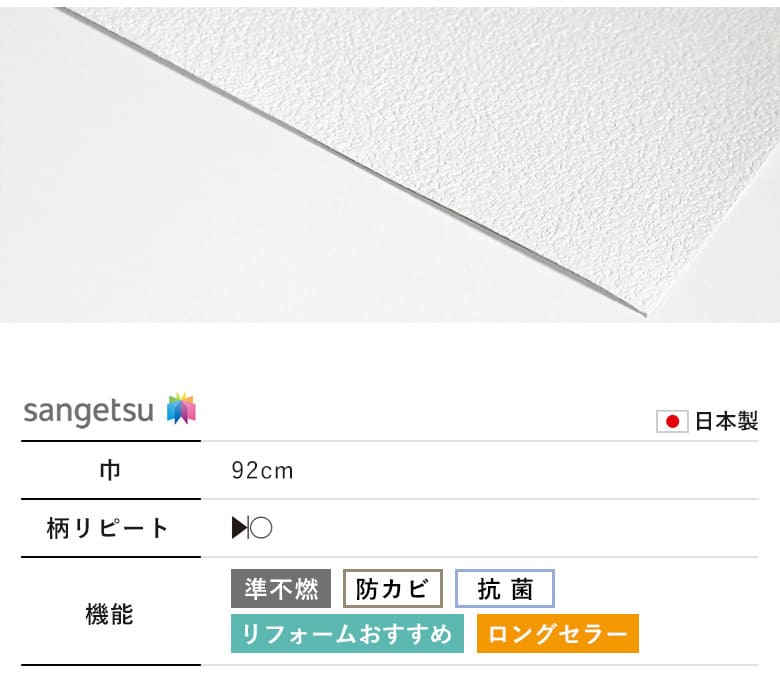This screenshot has height=700, width=780.
Task: Click the Japanese flag icon
Action: pos(672,421)
